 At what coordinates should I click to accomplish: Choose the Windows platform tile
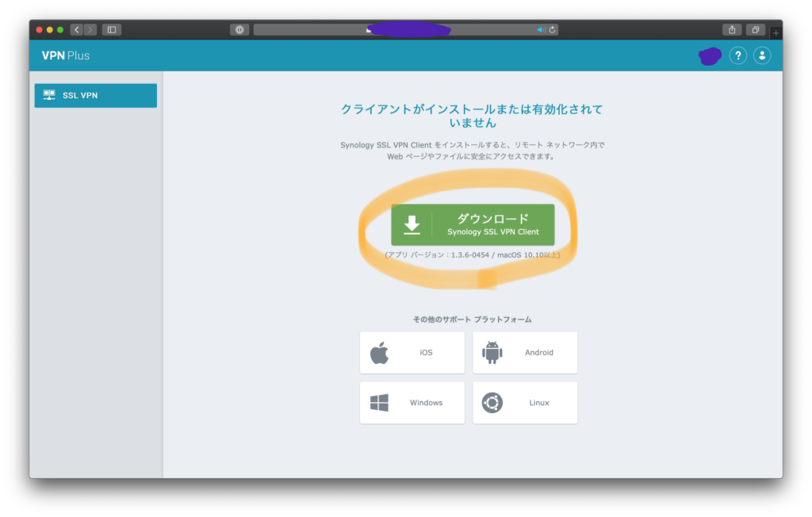[x=412, y=403]
